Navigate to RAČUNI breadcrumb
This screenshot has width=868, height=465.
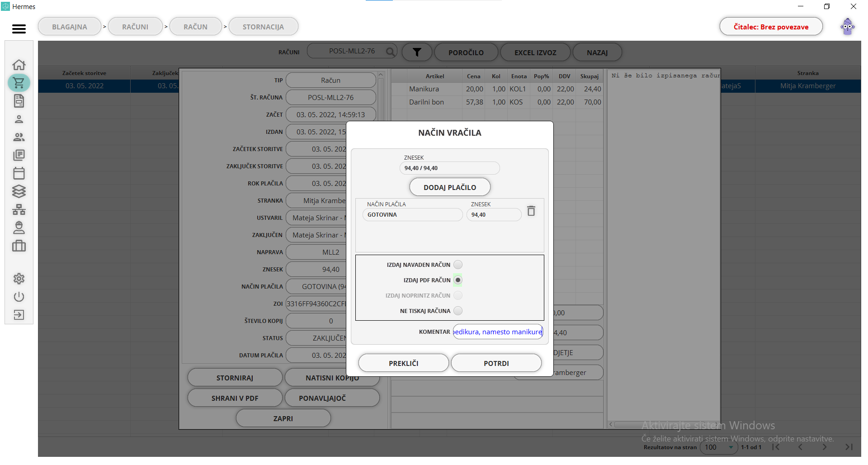[135, 27]
